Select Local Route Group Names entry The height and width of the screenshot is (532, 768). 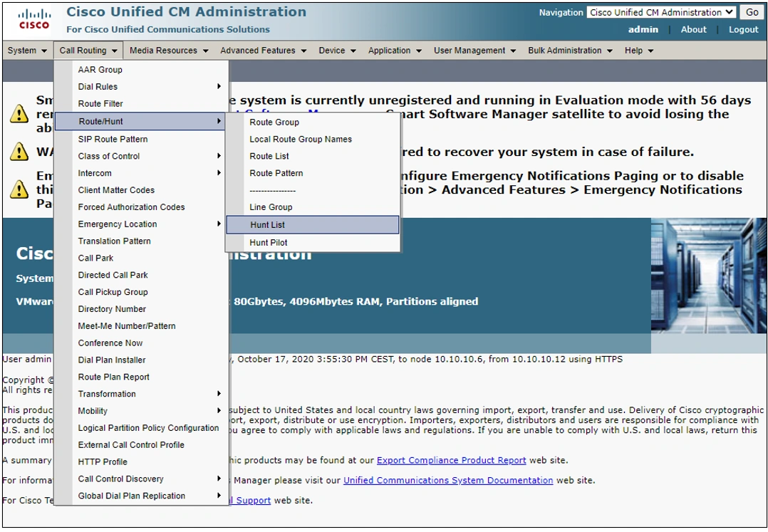point(313,139)
